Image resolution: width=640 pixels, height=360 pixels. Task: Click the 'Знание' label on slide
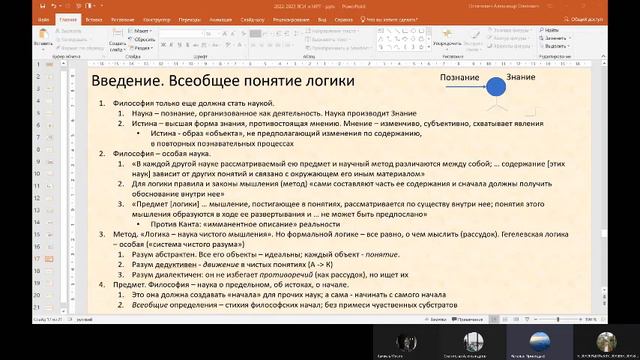[520, 77]
